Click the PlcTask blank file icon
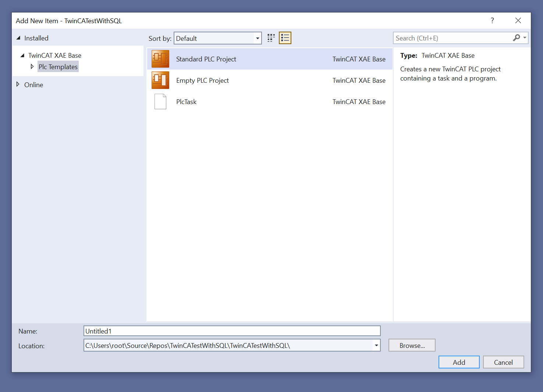This screenshot has height=392, width=543. 160,101
